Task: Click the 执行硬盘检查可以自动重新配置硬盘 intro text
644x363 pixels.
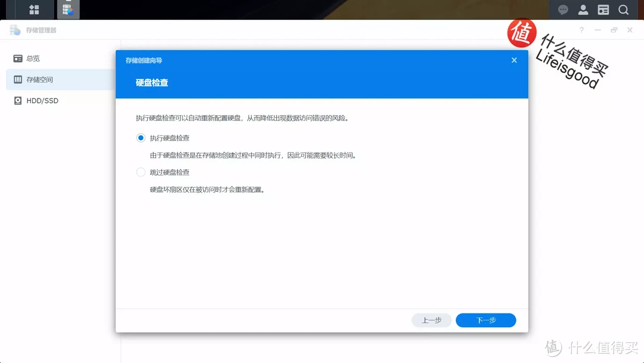Action: tap(243, 118)
